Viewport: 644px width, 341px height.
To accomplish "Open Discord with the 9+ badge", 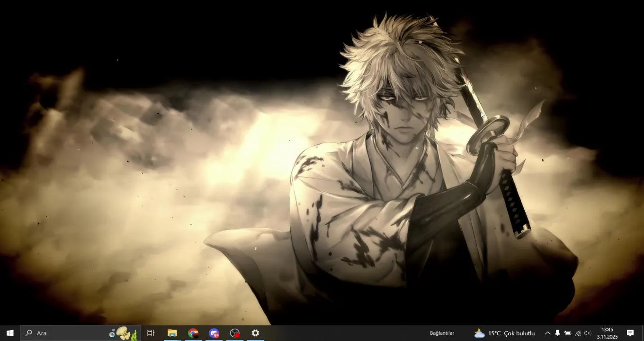I will [x=214, y=333].
